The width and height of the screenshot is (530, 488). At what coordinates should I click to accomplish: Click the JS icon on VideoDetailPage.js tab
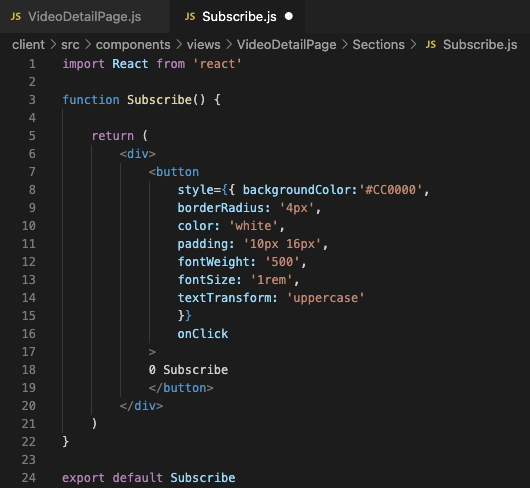[x=16, y=17]
